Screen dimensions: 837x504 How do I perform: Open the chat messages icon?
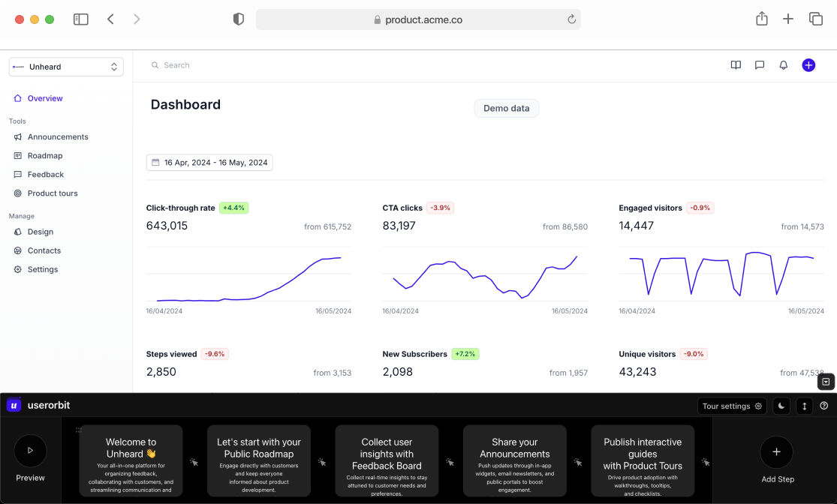point(759,65)
